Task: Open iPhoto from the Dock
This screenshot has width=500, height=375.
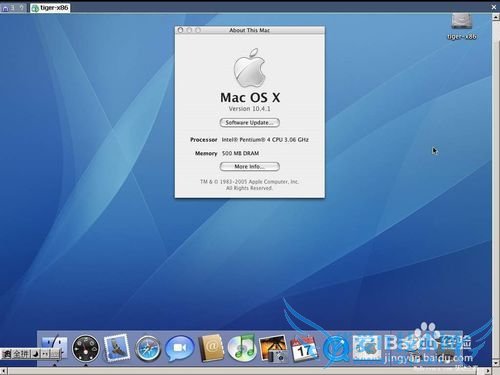Action: [273, 349]
